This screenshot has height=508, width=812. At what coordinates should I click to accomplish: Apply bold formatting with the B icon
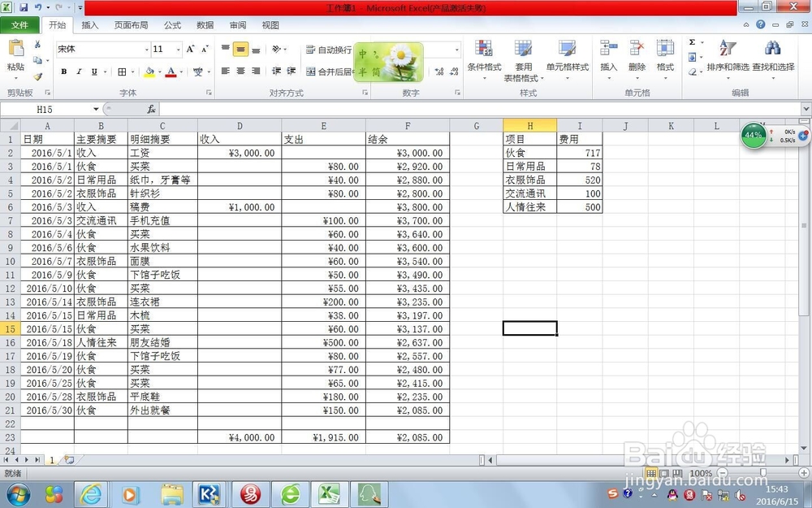[63, 71]
